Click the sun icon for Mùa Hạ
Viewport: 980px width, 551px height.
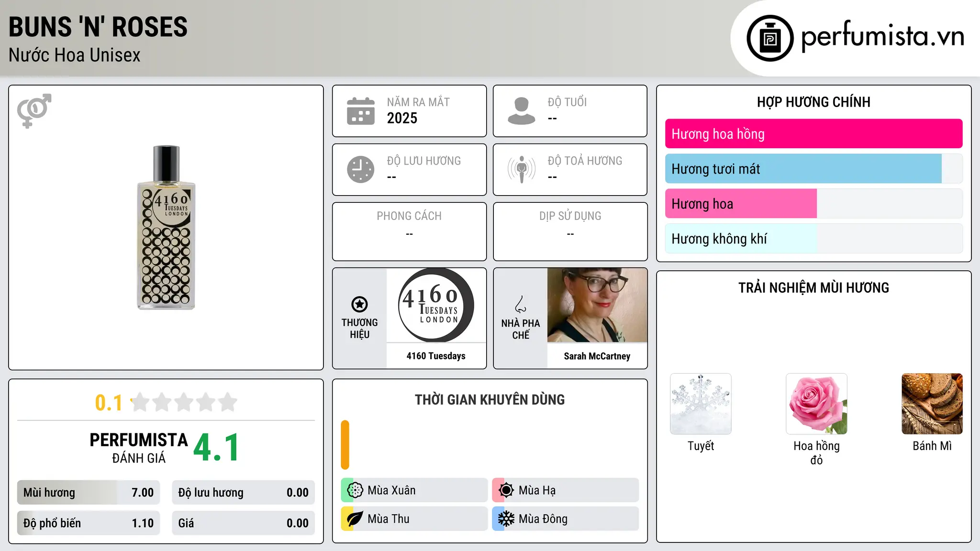click(x=506, y=490)
